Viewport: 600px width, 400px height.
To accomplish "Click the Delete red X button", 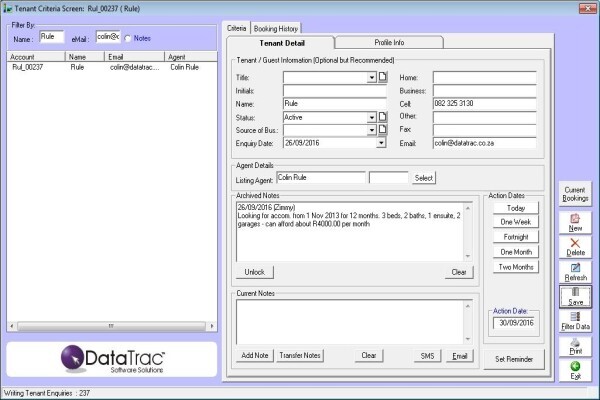I will (575, 247).
